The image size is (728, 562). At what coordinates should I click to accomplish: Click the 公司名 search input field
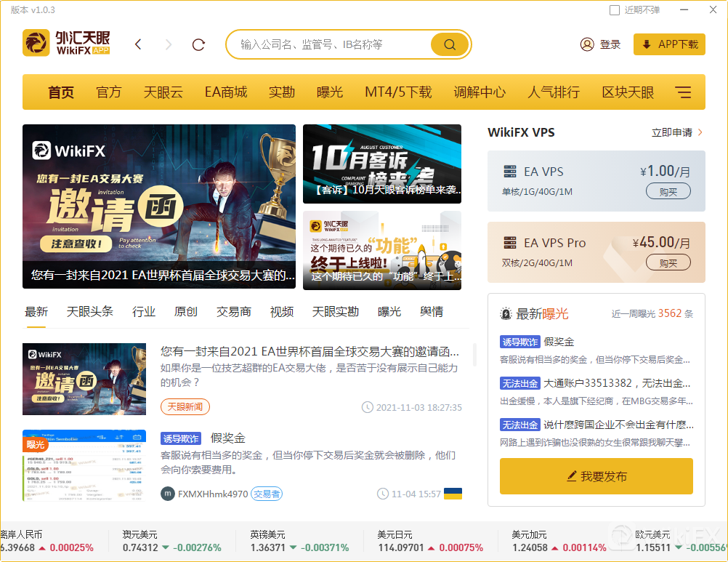[331, 44]
